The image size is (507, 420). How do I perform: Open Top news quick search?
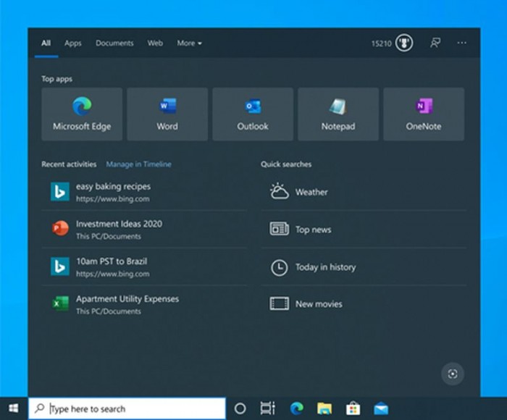[x=313, y=230]
